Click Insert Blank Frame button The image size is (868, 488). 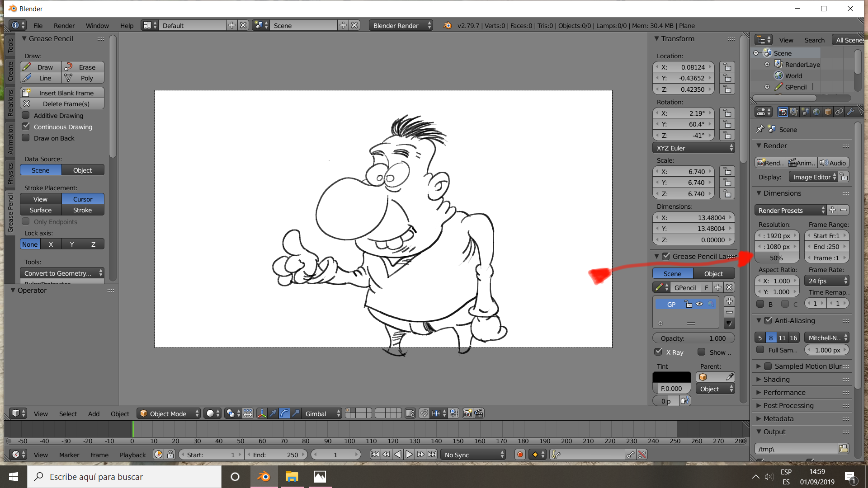(x=62, y=93)
